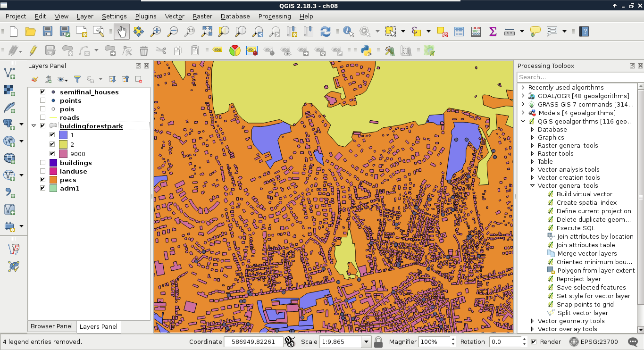Screen dimensions: 644x350
Task: Click the Save Project icon
Action: point(48,32)
